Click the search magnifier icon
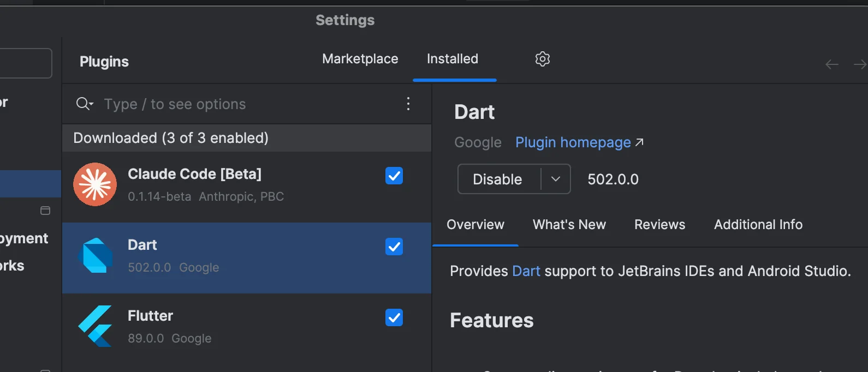 pos(84,104)
